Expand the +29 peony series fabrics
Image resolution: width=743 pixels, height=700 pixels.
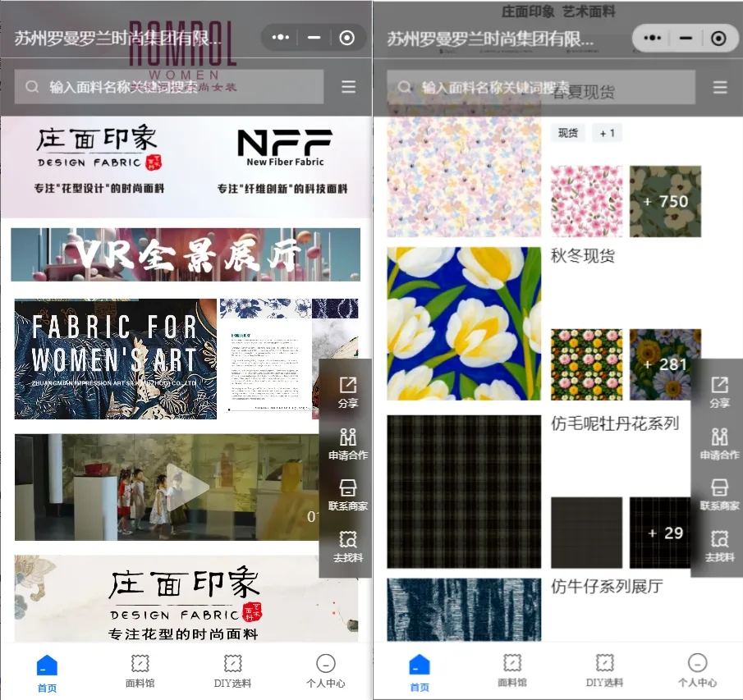tap(665, 533)
